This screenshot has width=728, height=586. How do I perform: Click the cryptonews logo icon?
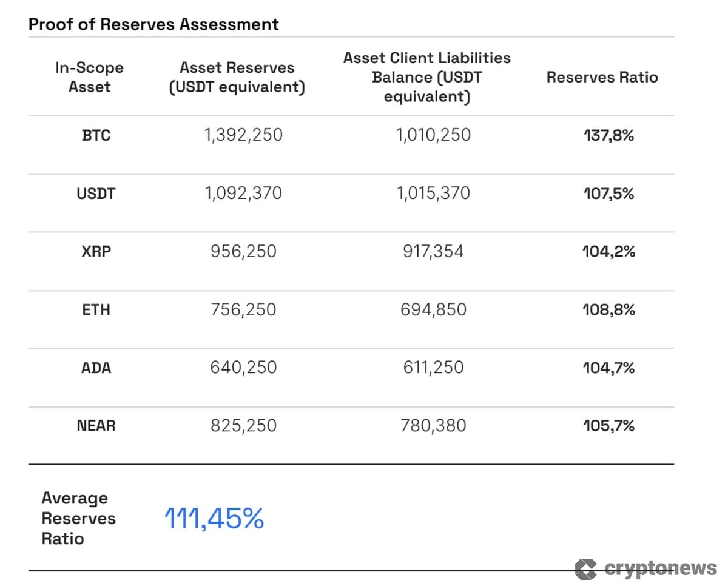pos(587,568)
